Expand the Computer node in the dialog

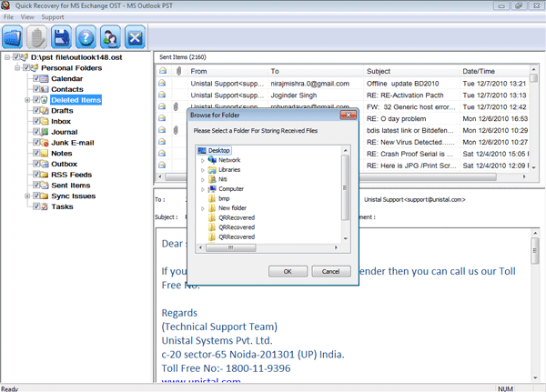click(x=203, y=189)
